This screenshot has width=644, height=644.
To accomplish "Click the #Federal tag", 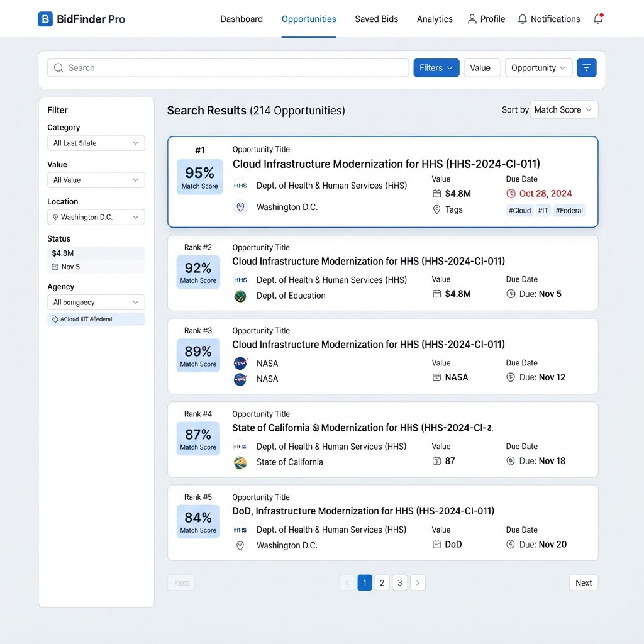I will 569,210.
